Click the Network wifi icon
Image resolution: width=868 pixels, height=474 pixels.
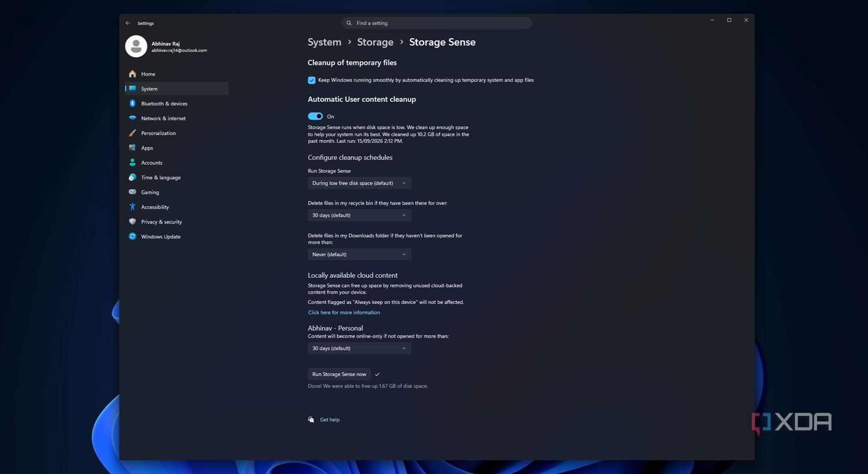click(133, 118)
